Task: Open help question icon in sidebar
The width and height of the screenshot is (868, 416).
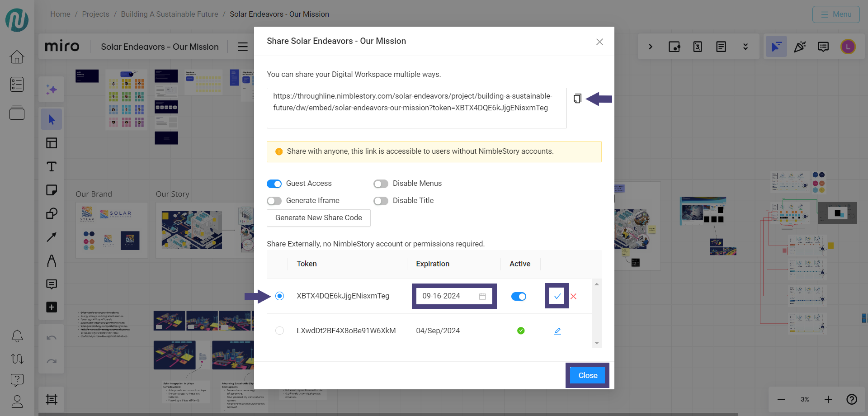Action: pos(17,380)
